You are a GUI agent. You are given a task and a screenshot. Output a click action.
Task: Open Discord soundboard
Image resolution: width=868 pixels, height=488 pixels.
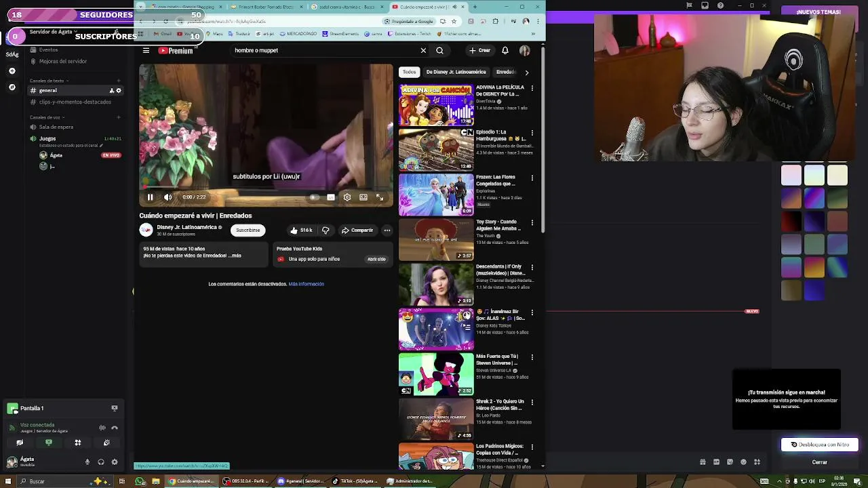(107, 443)
